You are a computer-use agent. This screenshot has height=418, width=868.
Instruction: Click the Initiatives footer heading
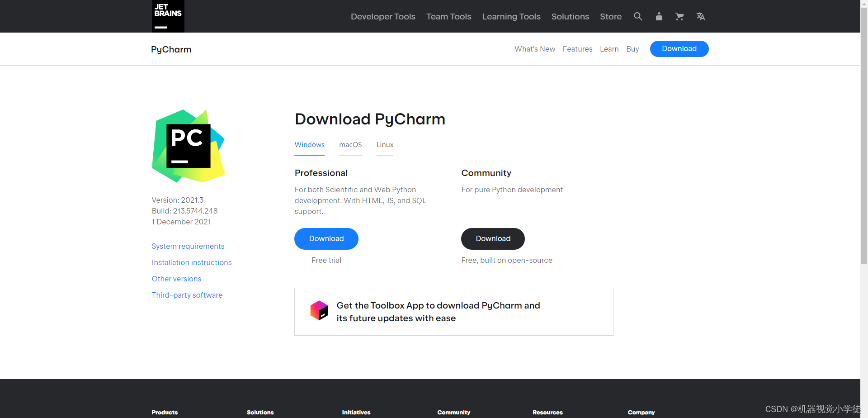pyautogui.click(x=356, y=413)
